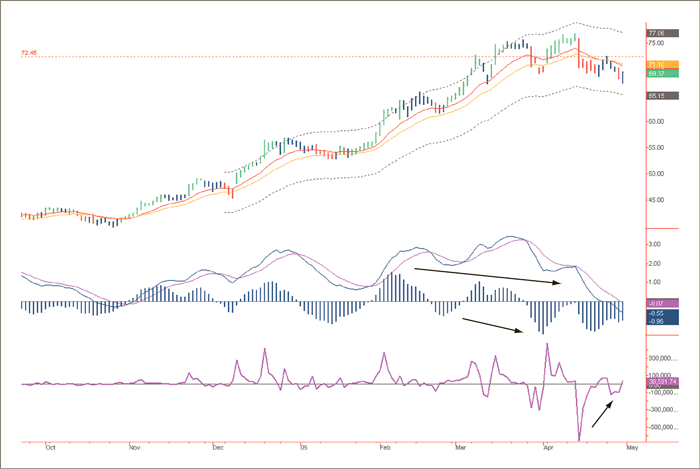Image resolution: width=700 pixels, height=469 pixels.
Task: Click the purple -0.07 MACD value label
Action: [661, 303]
